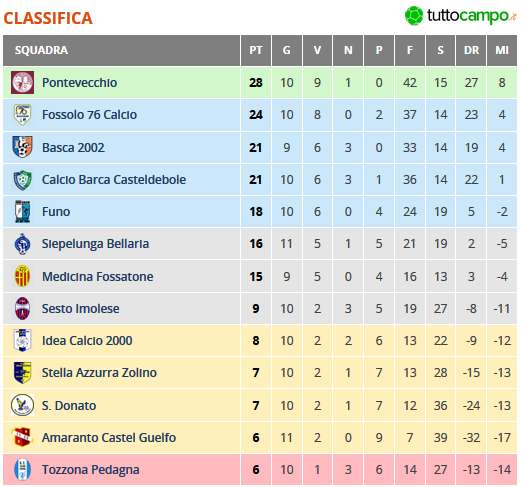Select the SQUADRA column header

[x=121, y=50]
